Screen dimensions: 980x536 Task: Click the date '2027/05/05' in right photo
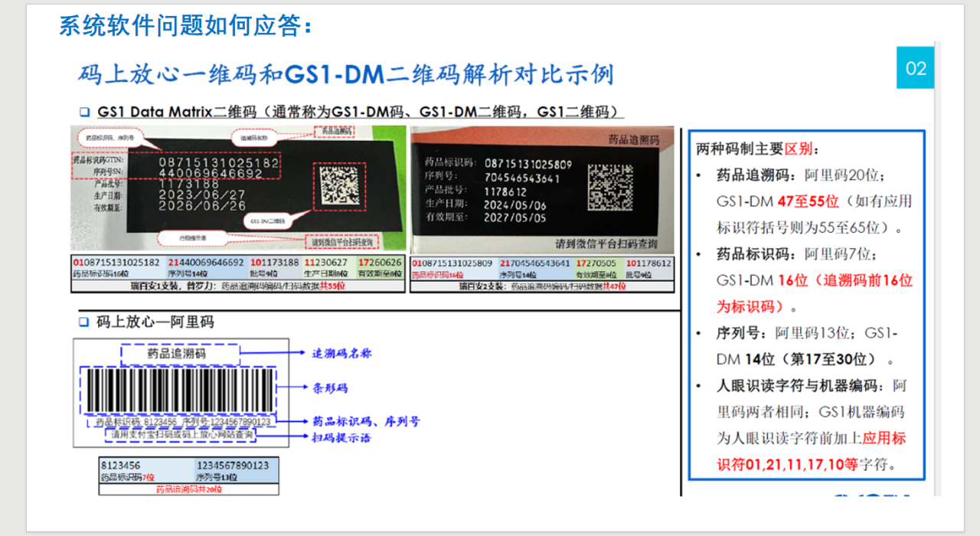tap(514, 217)
